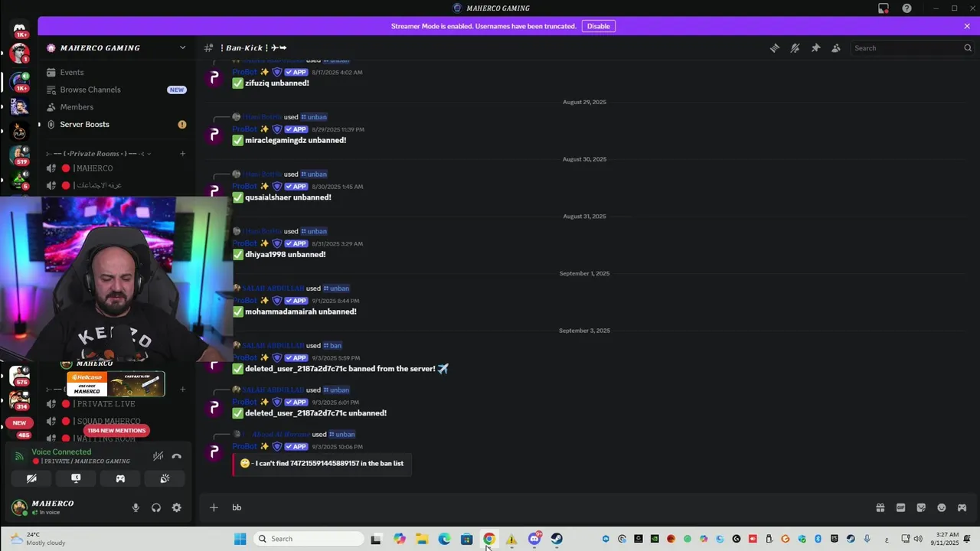Click Voice Connected status text
The height and width of the screenshot is (551, 980).
(61, 452)
